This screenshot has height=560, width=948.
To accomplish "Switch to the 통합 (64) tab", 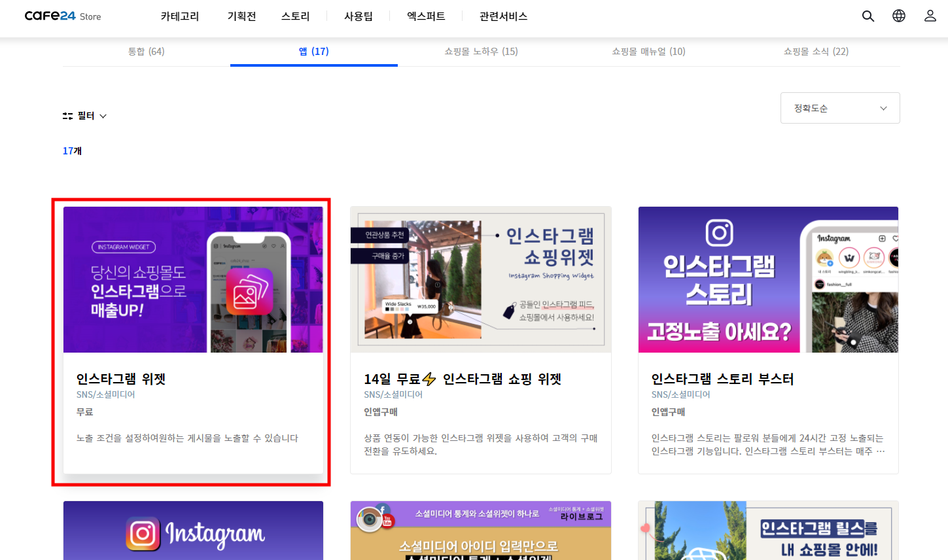I will [x=147, y=52].
